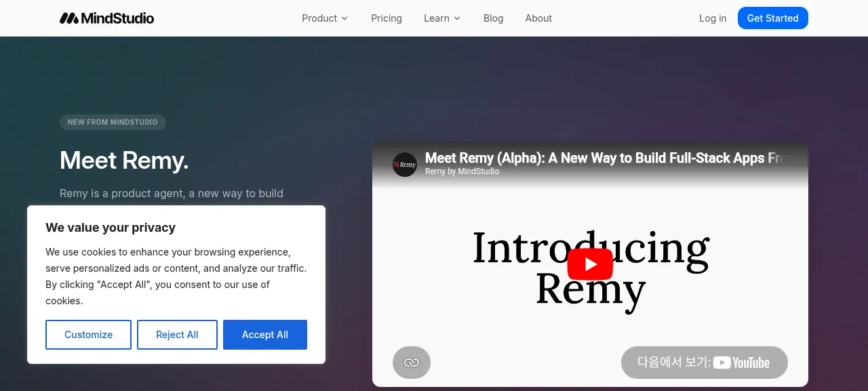
Task: Expand the Product dropdown menu
Action: [x=325, y=18]
